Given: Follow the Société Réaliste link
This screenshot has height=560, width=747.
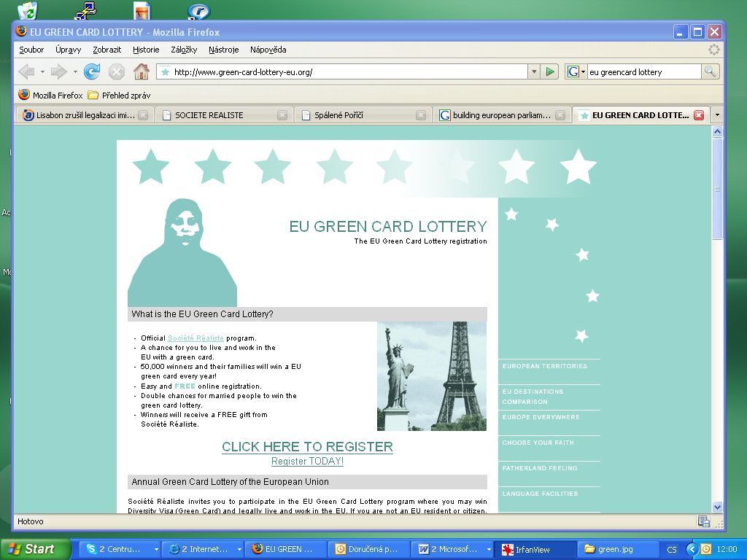Looking at the screenshot, I should [196, 338].
